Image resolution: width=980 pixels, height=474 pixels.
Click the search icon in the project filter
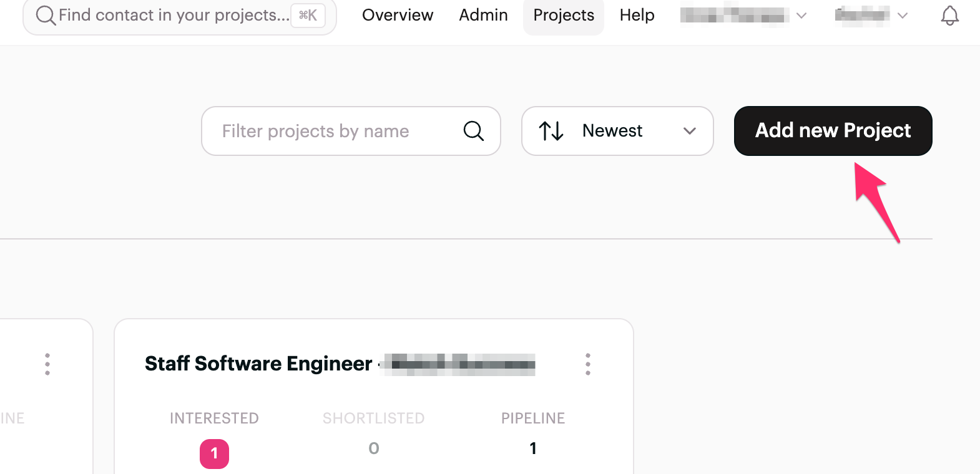pyautogui.click(x=474, y=131)
